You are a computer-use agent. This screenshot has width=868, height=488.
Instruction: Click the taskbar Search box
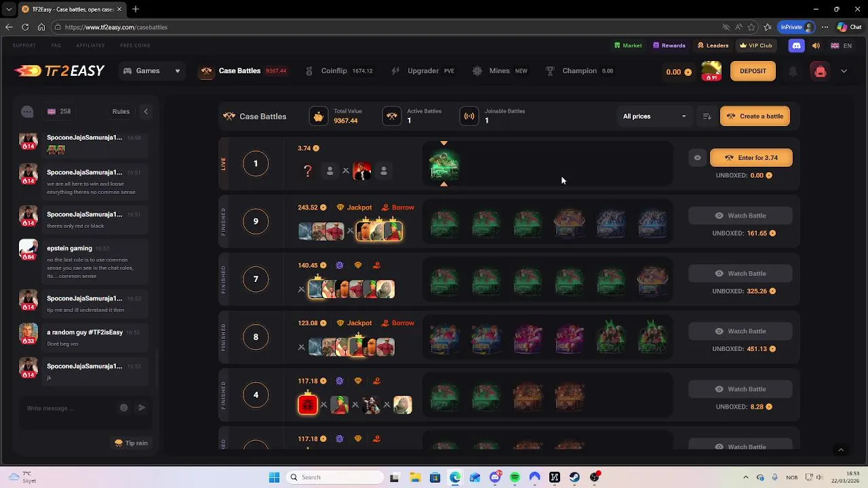coord(335,477)
